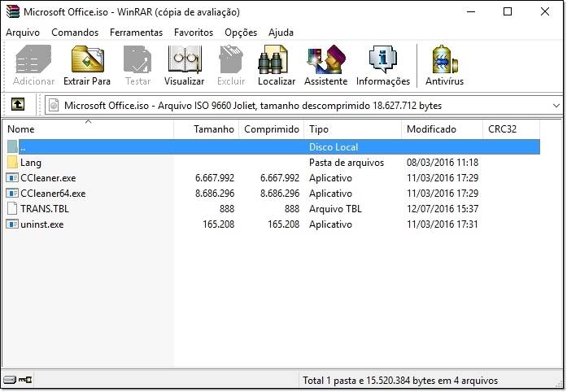The width and height of the screenshot is (567, 392).
Task: Maximize the WinRAR window
Action: (x=508, y=11)
